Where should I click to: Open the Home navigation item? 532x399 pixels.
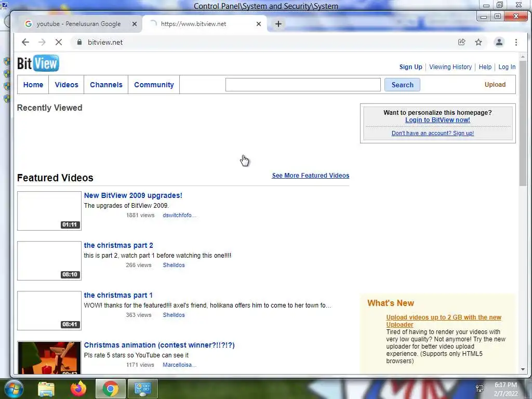[33, 85]
